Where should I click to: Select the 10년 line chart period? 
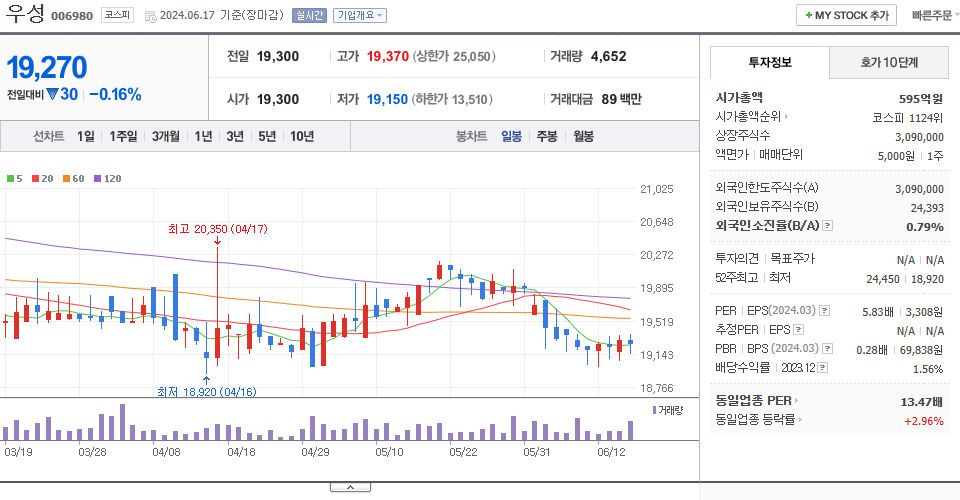tap(302, 136)
